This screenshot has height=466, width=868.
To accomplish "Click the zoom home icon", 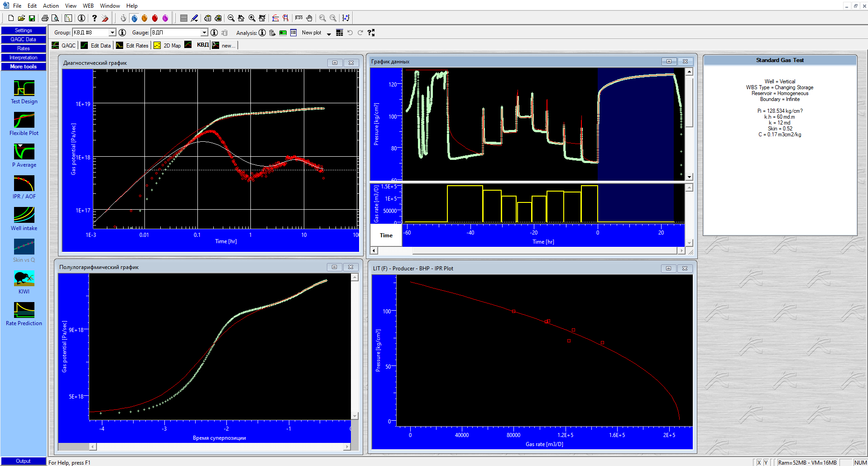I will point(241,18).
